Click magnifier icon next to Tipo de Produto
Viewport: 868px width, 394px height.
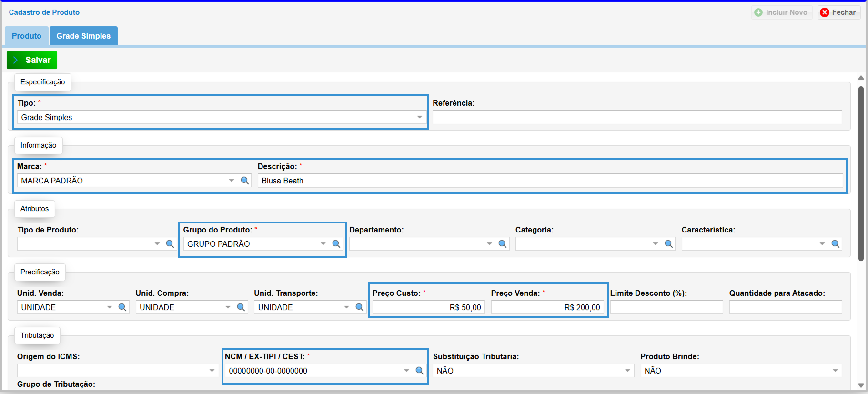(x=170, y=244)
